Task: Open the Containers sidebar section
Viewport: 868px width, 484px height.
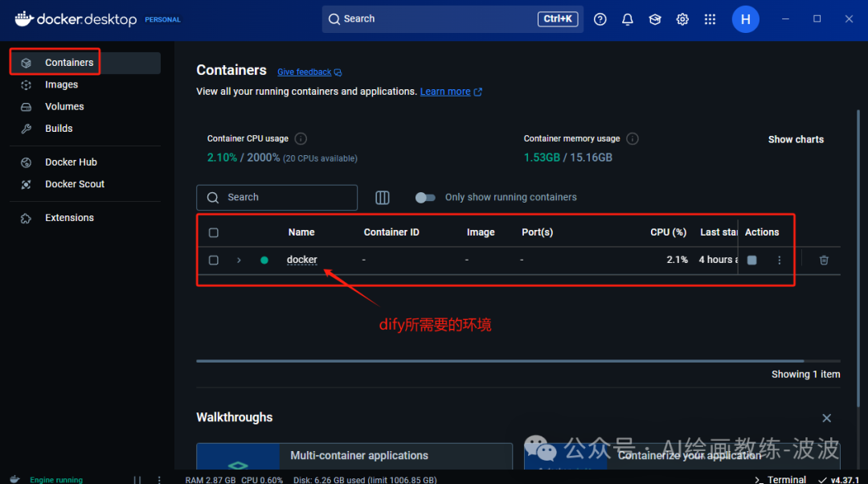Action: tap(85, 63)
